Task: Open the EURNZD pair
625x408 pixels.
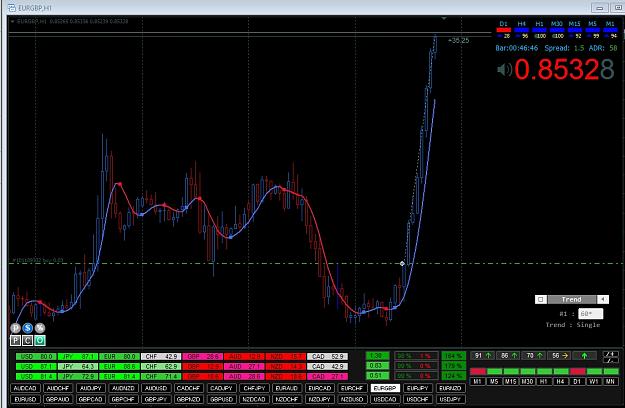Action: [x=450, y=388]
